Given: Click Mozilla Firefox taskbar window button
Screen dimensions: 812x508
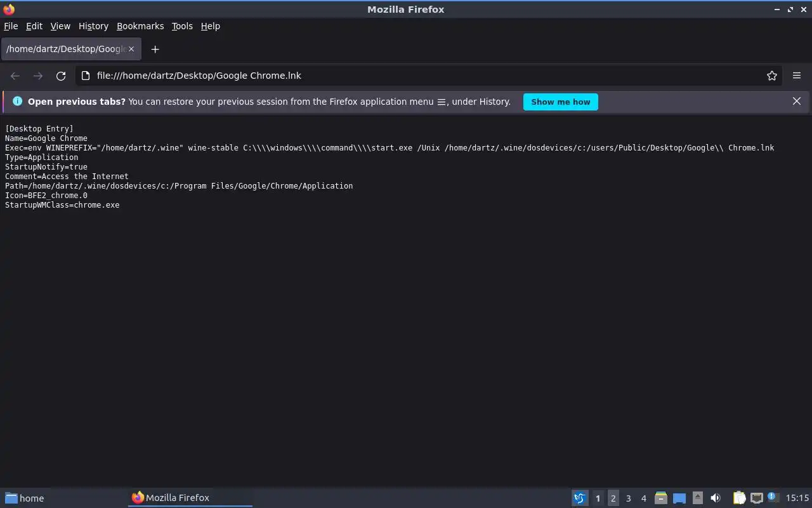Looking at the screenshot, I should pyautogui.click(x=190, y=498).
